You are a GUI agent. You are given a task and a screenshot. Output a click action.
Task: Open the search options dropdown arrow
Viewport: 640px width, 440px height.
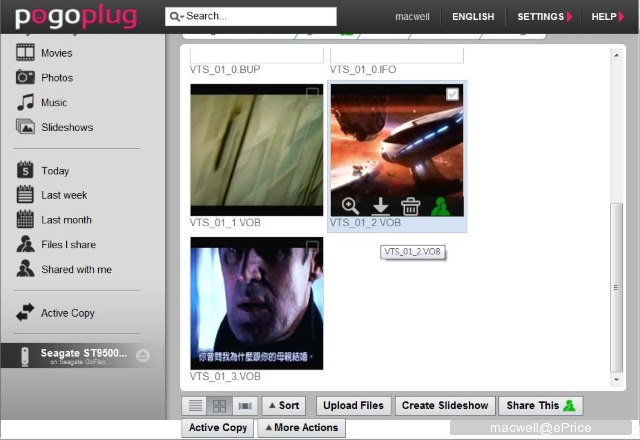(x=182, y=17)
